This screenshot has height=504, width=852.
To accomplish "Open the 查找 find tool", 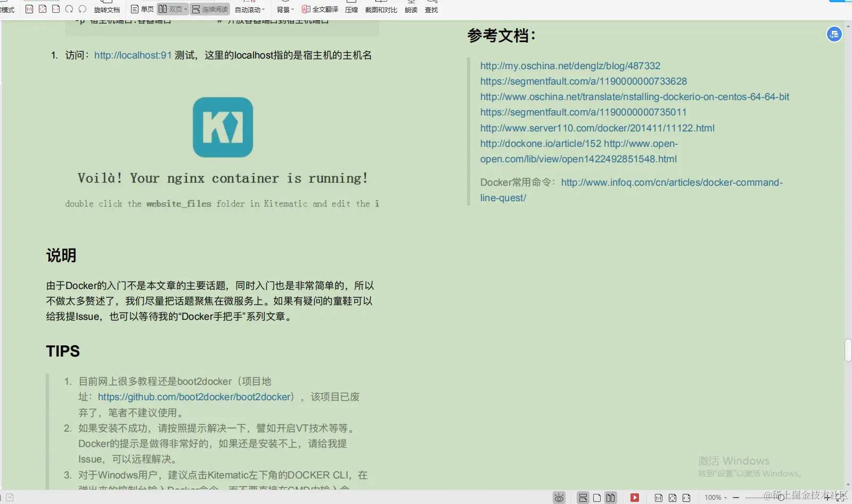I will tap(431, 9).
